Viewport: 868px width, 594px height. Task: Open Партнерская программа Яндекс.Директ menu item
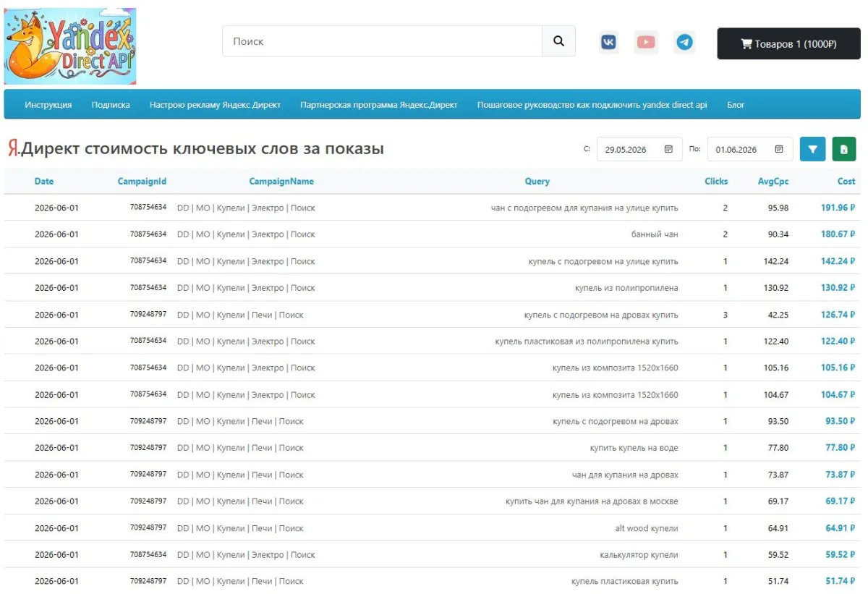click(379, 105)
